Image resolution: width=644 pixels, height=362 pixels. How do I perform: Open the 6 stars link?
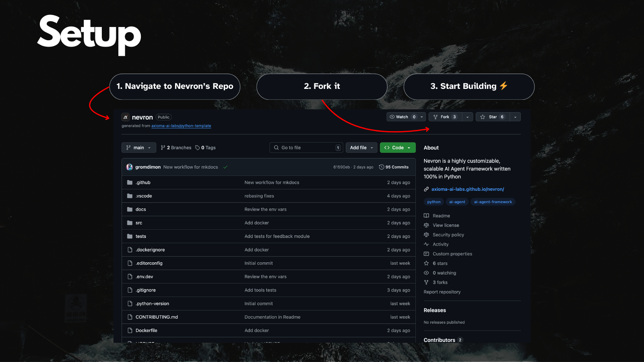440,263
